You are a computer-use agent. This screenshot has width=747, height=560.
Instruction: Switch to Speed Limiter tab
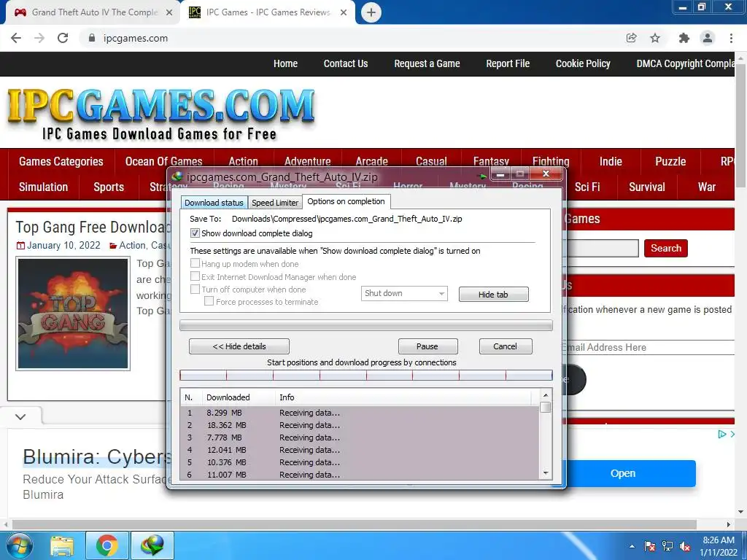tap(275, 203)
